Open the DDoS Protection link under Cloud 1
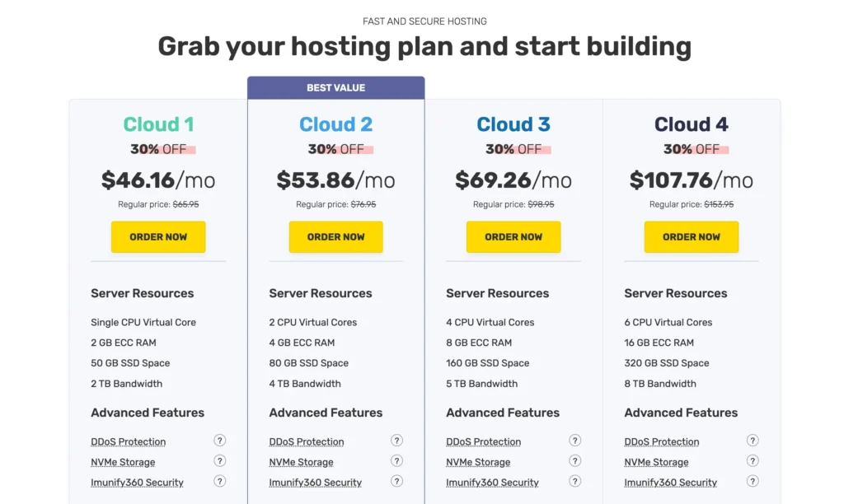 coord(128,441)
